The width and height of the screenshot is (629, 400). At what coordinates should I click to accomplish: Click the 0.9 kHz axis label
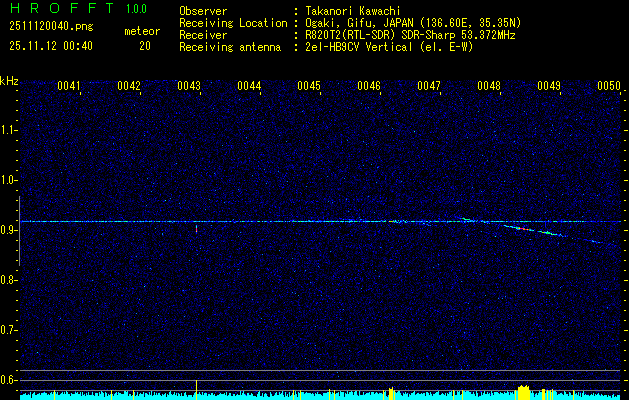7,230
